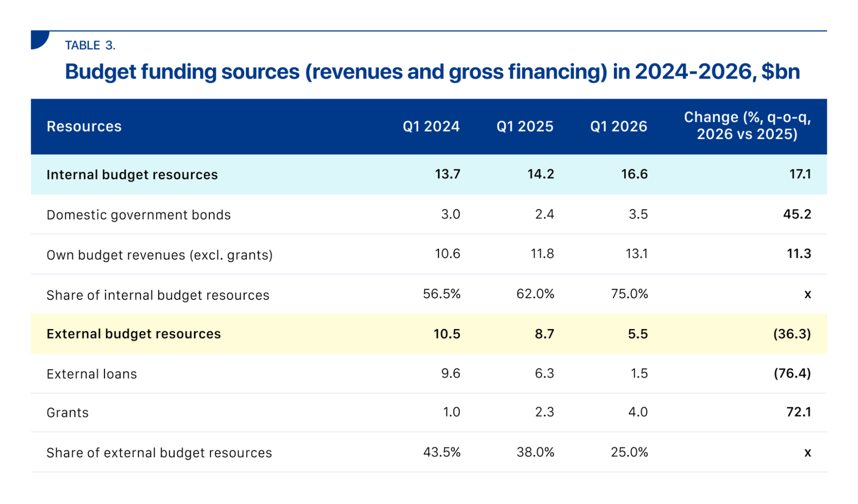The width and height of the screenshot is (858, 504).
Task: Click the "x" in the internal share row
Action: coord(807,295)
